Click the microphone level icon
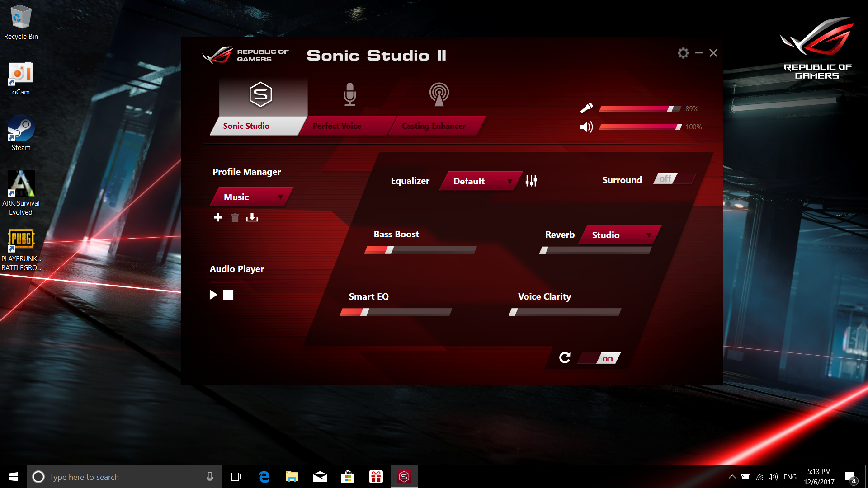Image resolution: width=868 pixels, height=488 pixels. [x=586, y=108]
